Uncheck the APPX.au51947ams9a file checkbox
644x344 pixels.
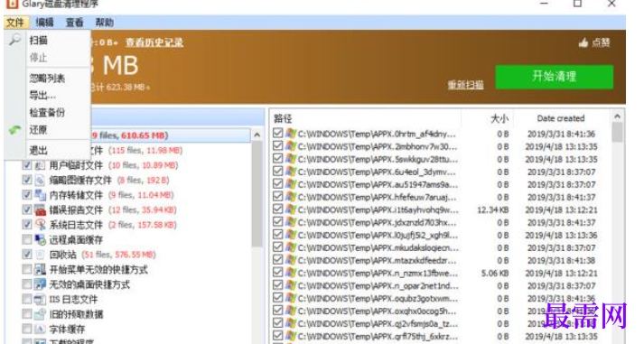click(x=278, y=184)
